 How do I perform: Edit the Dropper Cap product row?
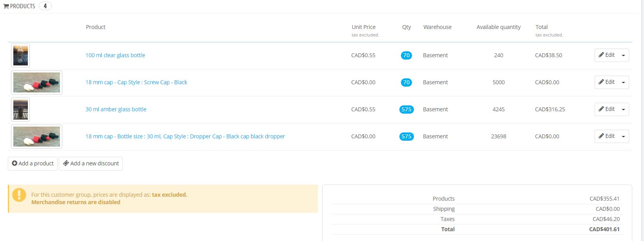coord(606,136)
